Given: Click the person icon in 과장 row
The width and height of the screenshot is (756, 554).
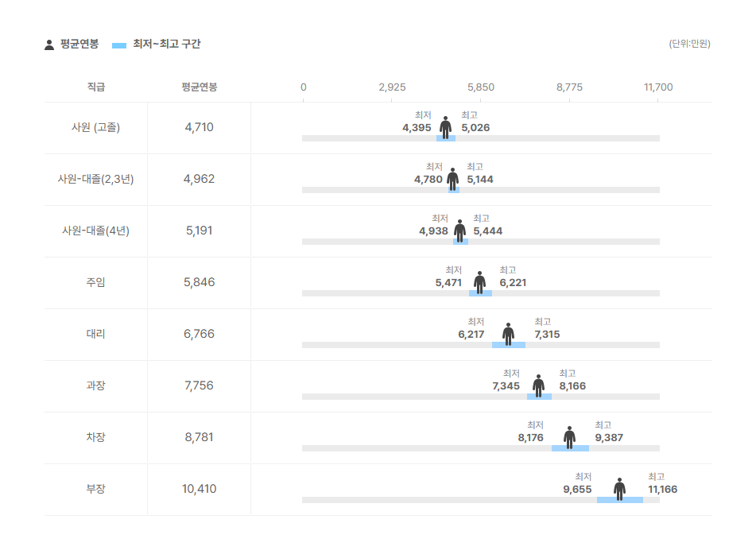Looking at the screenshot, I should [538, 385].
